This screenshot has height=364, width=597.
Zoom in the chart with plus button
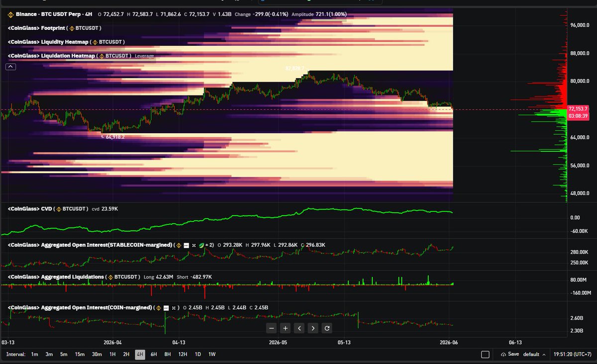point(285,328)
